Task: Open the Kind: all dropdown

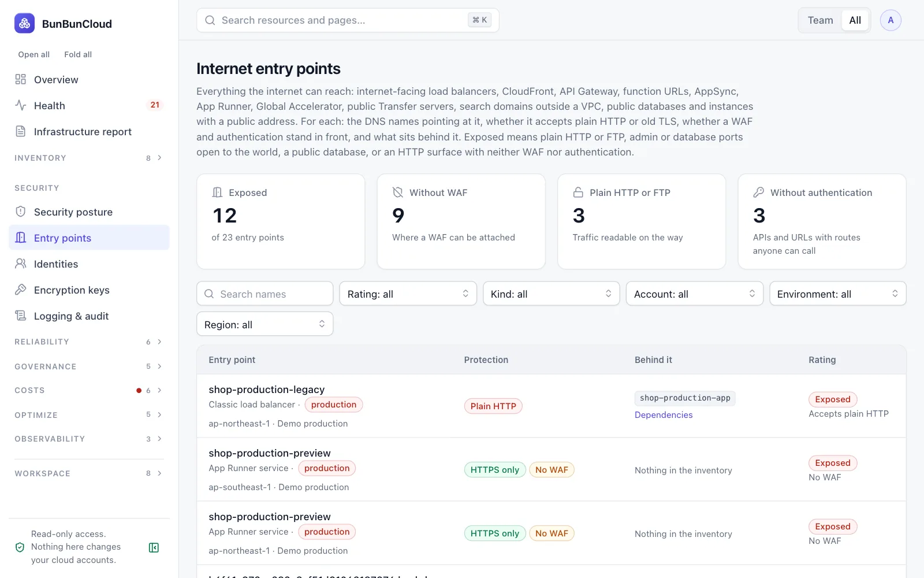Action: [551, 294]
